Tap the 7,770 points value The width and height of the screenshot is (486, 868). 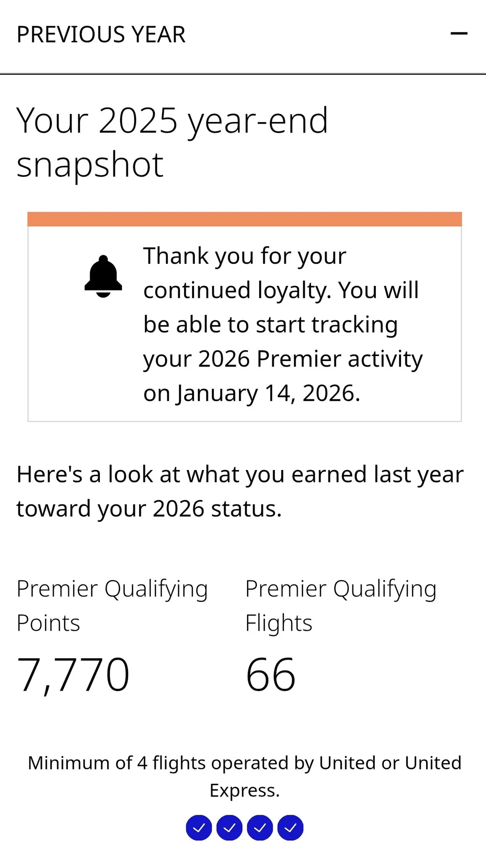(73, 674)
